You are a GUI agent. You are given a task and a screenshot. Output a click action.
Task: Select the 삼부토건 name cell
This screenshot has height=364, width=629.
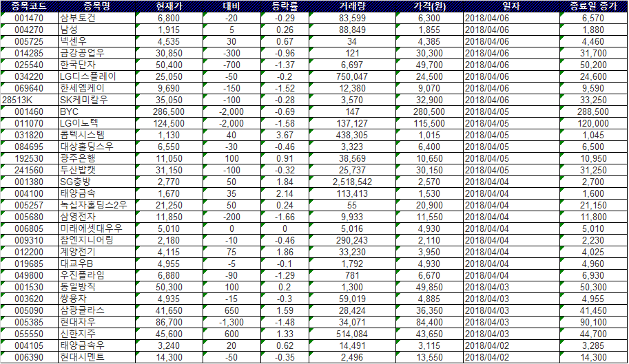(x=96, y=18)
